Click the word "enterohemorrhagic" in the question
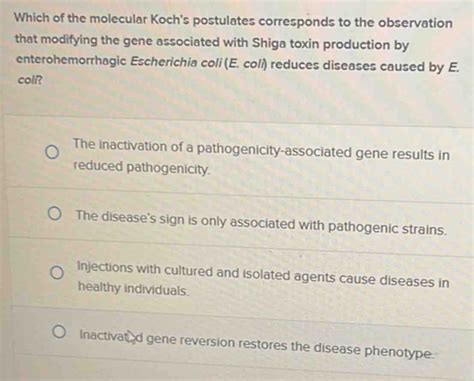This screenshot has height=381, width=474. tap(71, 60)
